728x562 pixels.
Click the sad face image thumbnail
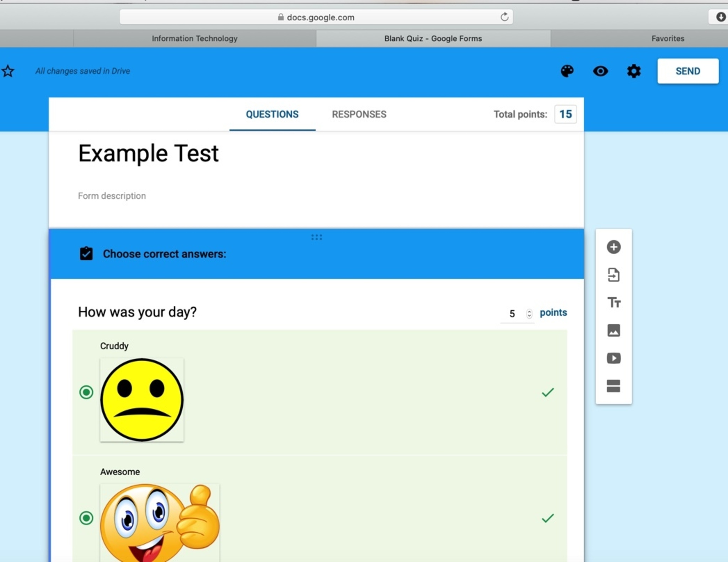pyautogui.click(x=142, y=400)
